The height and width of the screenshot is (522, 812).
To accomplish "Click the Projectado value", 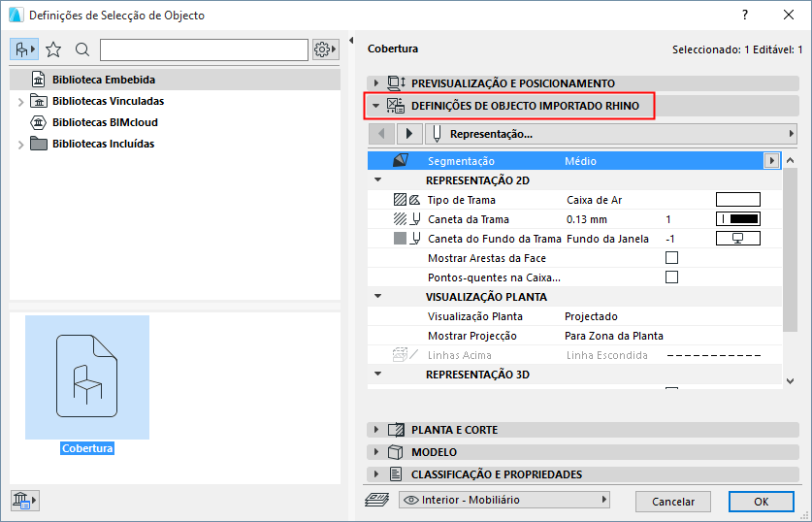I will (591, 316).
